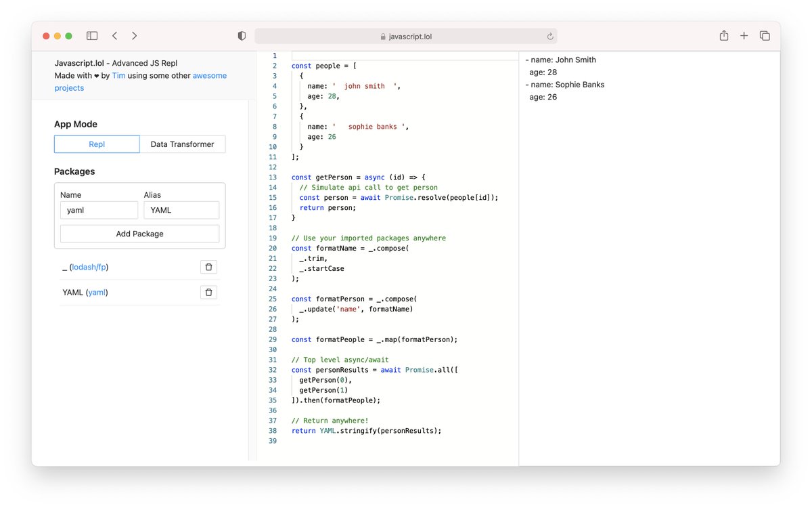Open a new tab with plus icon
812x508 pixels.
tap(744, 36)
